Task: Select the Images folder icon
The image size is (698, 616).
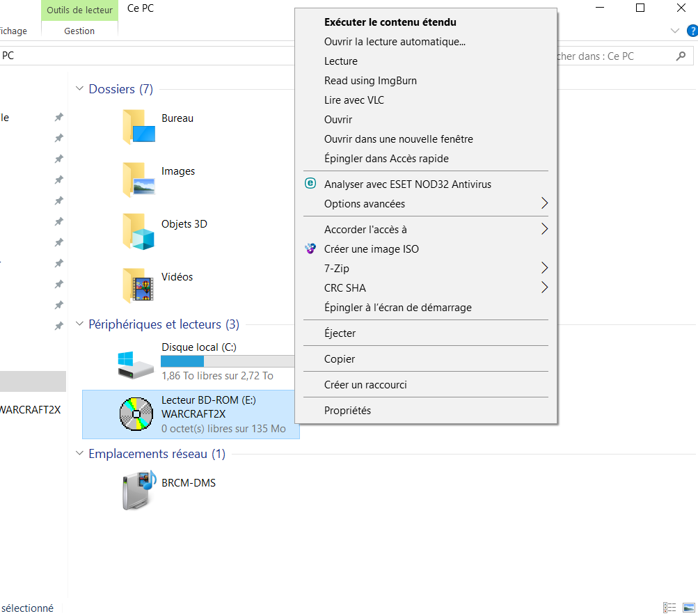Action: pos(139,180)
